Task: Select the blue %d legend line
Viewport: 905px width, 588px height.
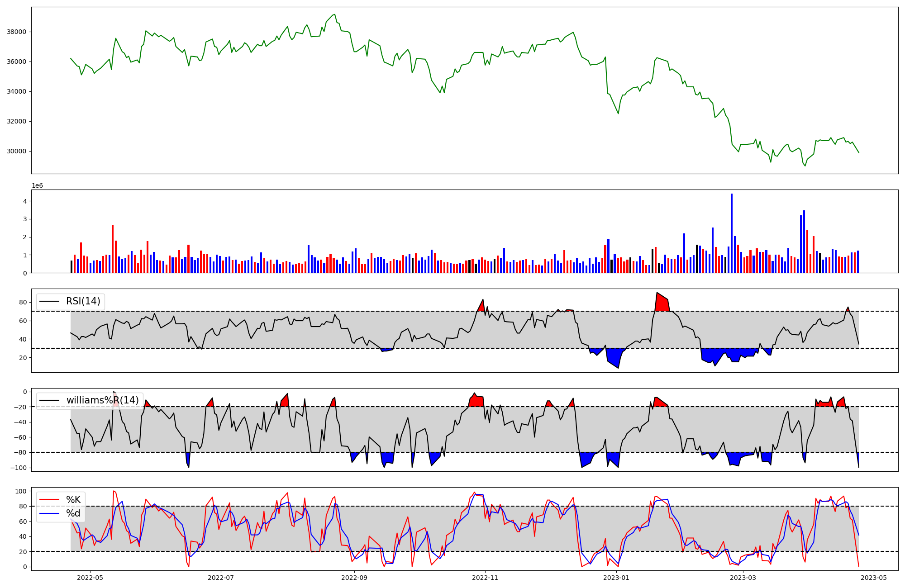Action: (49, 513)
